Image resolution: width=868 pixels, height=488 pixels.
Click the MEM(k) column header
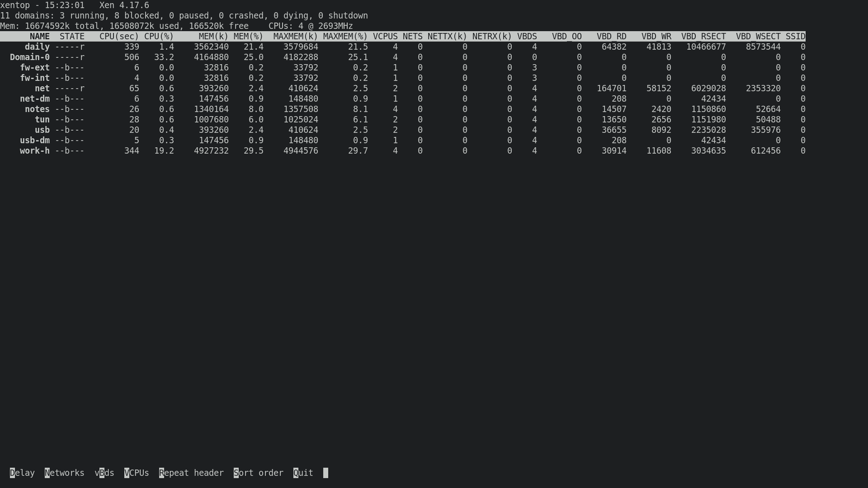pos(214,36)
